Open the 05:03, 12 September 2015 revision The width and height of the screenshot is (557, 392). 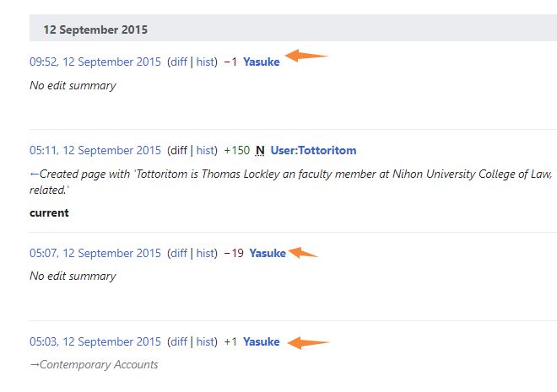(95, 341)
